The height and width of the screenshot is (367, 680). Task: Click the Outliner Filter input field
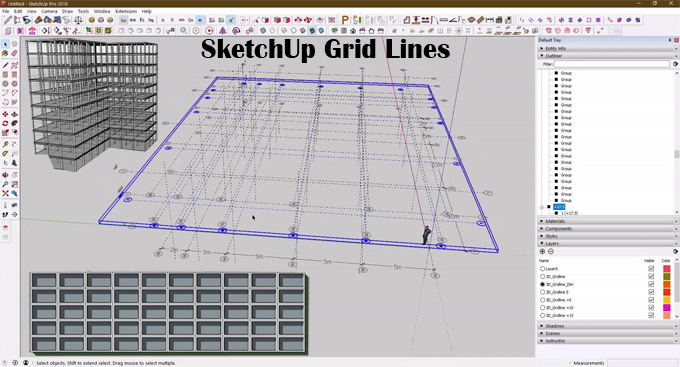pos(612,64)
